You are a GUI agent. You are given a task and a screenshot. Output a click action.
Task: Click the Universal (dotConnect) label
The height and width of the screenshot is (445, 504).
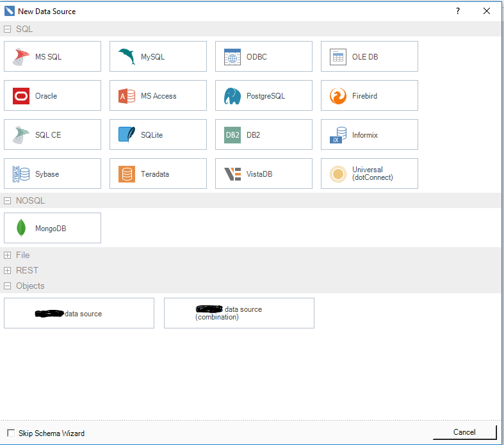coord(372,174)
